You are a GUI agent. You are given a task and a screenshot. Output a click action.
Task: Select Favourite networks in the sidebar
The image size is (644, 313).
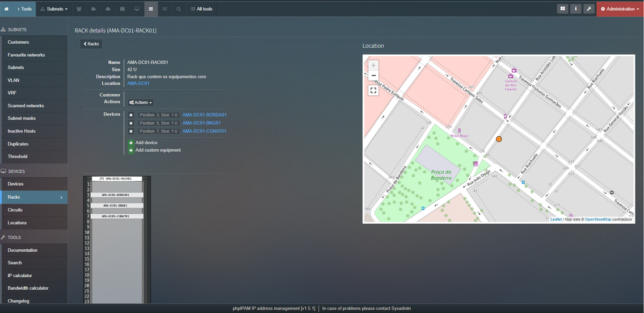(x=34, y=55)
